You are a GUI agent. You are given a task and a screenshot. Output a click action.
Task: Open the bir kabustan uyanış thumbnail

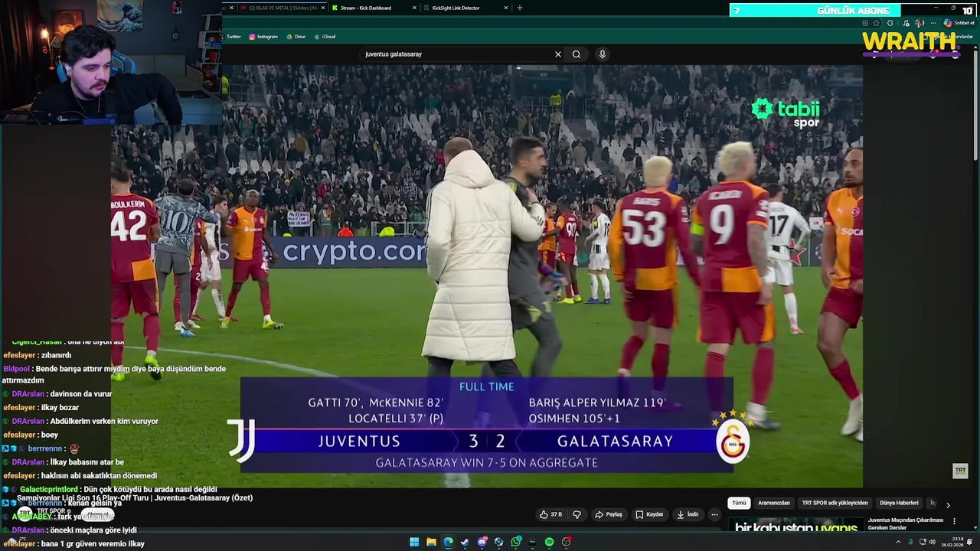[796, 525]
